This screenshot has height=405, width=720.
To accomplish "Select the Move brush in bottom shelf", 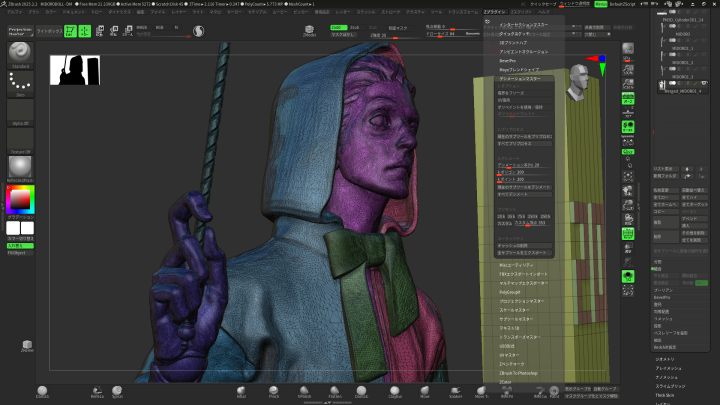I will click(425, 391).
